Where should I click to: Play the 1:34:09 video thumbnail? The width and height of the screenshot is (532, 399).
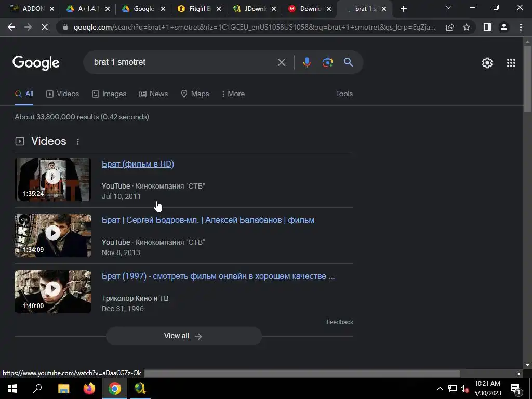tap(53, 235)
